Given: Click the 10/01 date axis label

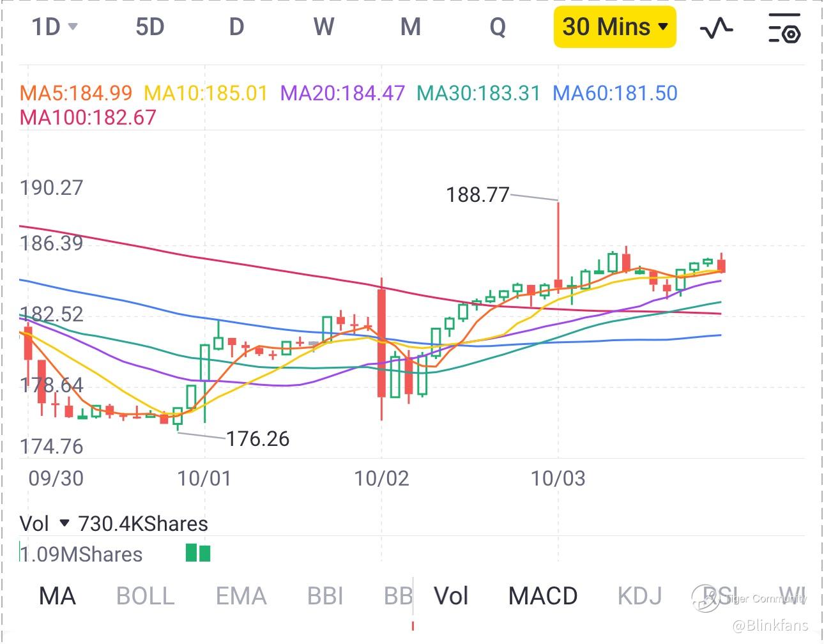Looking at the screenshot, I should [204, 479].
